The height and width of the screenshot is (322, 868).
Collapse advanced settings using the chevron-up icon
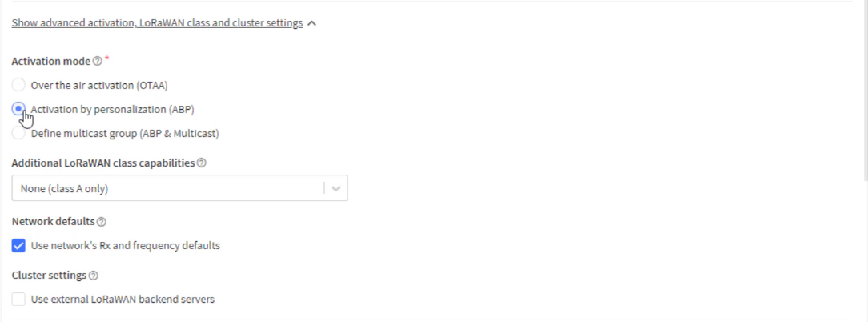(311, 23)
